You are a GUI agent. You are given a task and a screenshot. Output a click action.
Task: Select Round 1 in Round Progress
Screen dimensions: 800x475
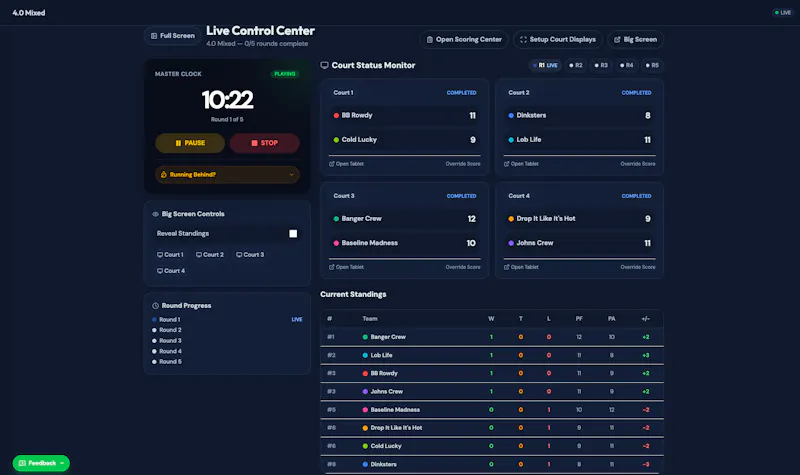pos(227,319)
